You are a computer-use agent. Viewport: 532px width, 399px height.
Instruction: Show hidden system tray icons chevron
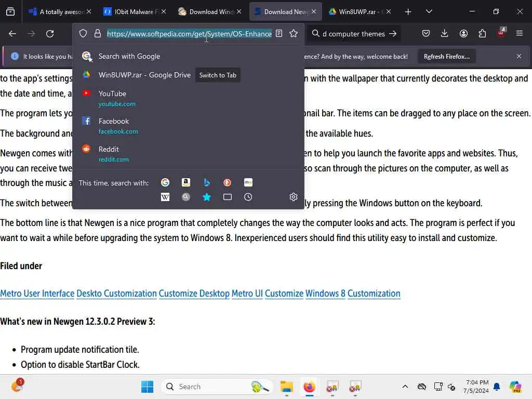405,387
